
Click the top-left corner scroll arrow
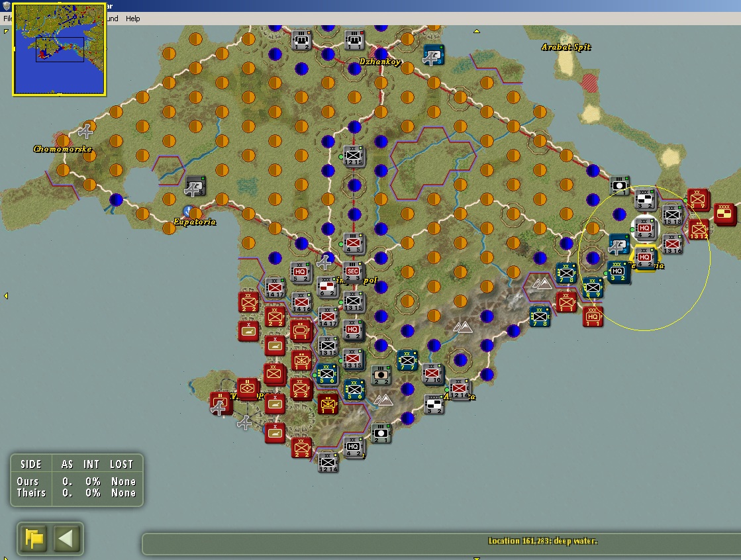pyautogui.click(x=6, y=31)
